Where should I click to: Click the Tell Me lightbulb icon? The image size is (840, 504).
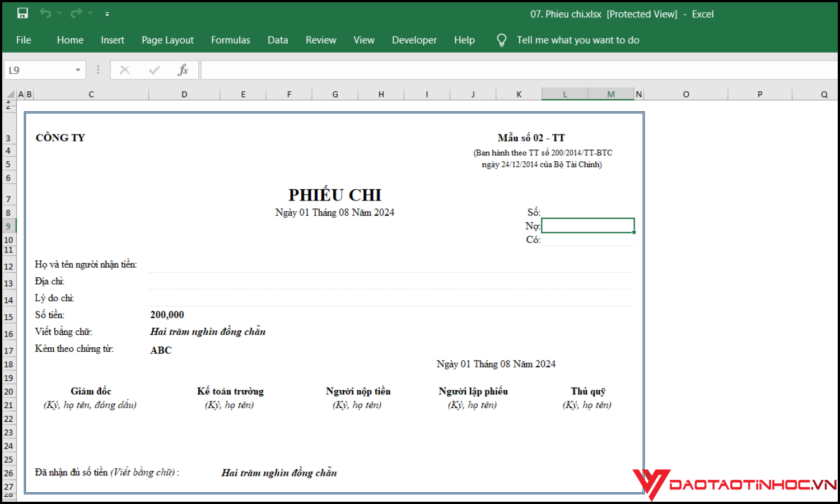click(x=501, y=40)
